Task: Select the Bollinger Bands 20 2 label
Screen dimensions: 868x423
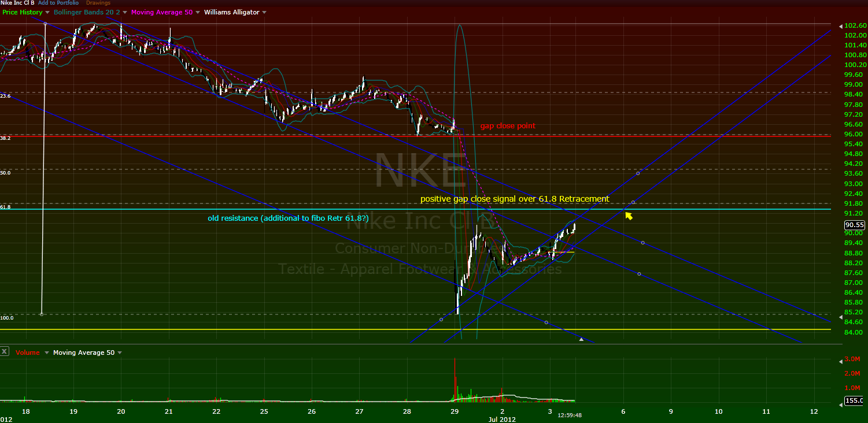Action: click(x=87, y=12)
